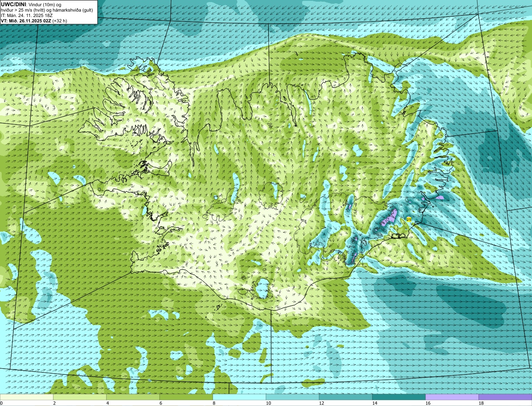Image resolution: width=532 pixels, height=406 pixels.
Task: Click the 'IT: Mán. 24. 11. 2025 18Z' line
Action: [x=27, y=15]
